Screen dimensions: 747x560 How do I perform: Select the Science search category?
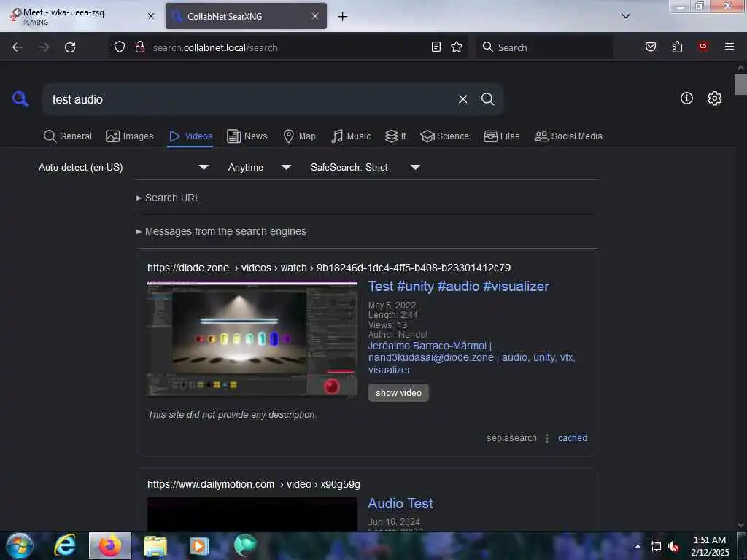coord(444,136)
